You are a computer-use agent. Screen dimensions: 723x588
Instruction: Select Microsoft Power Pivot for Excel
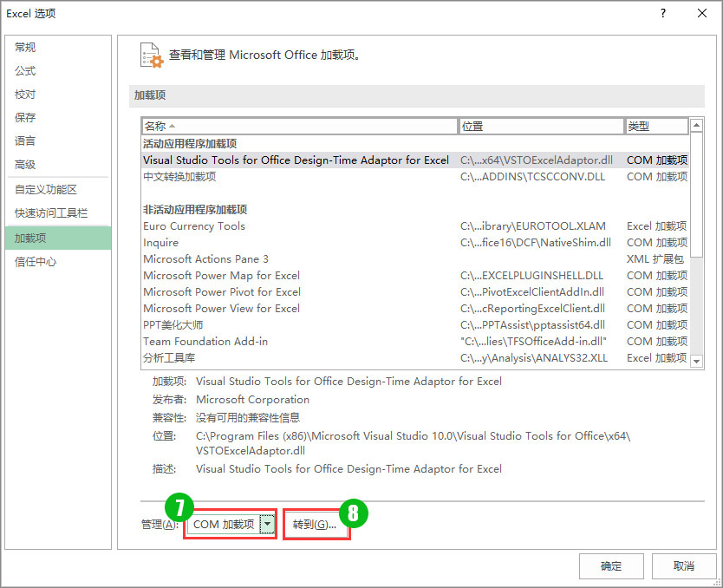415,292
